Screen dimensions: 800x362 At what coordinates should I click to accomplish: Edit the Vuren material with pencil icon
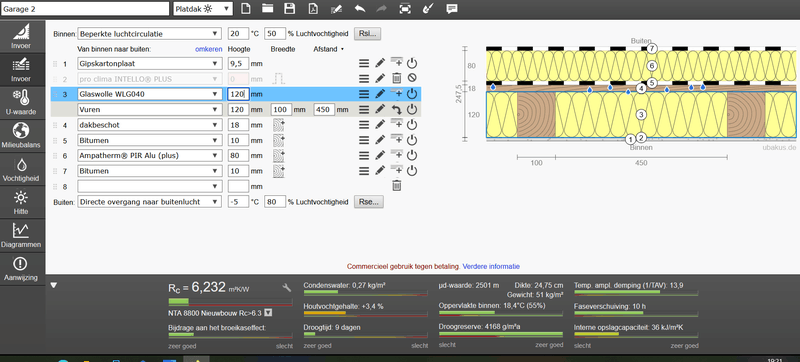coord(380,109)
